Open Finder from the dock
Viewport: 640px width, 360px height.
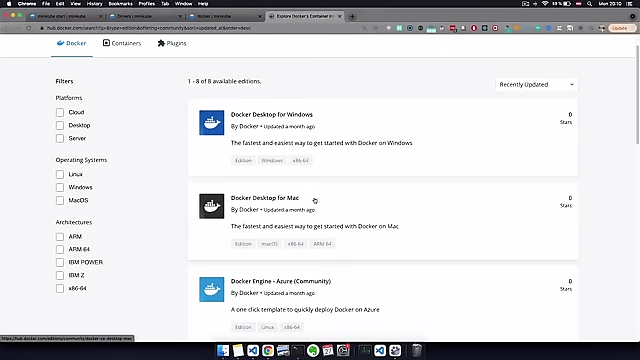pyautogui.click(x=223, y=350)
